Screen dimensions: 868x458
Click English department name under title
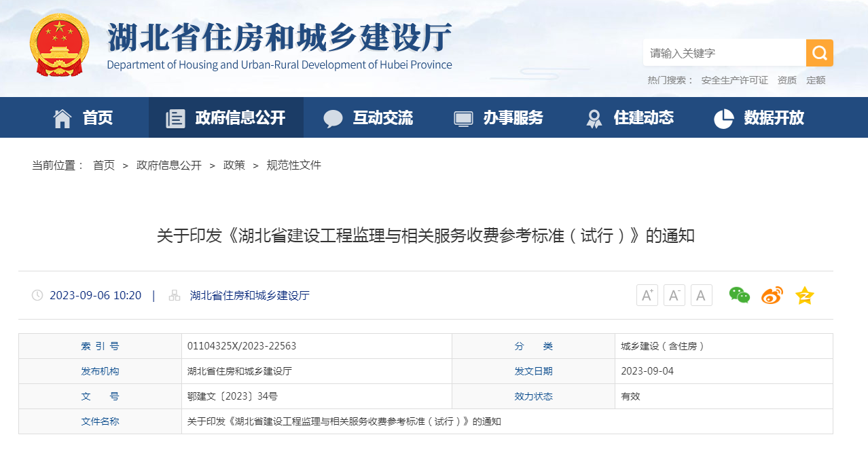tap(279, 65)
